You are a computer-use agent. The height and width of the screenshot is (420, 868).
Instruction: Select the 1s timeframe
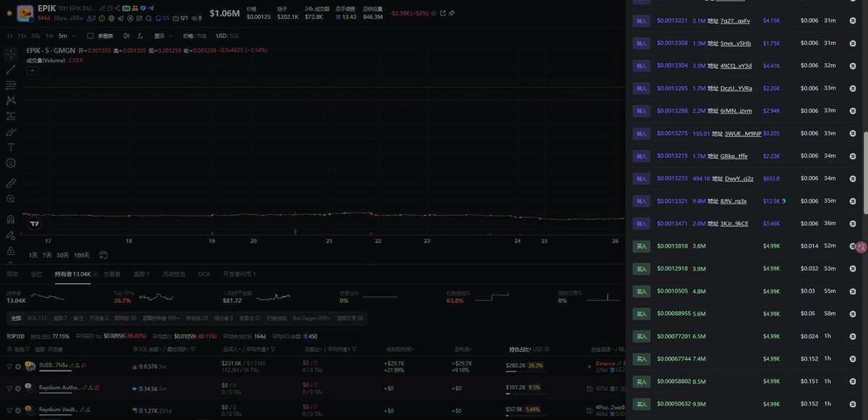pyautogui.click(x=9, y=35)
